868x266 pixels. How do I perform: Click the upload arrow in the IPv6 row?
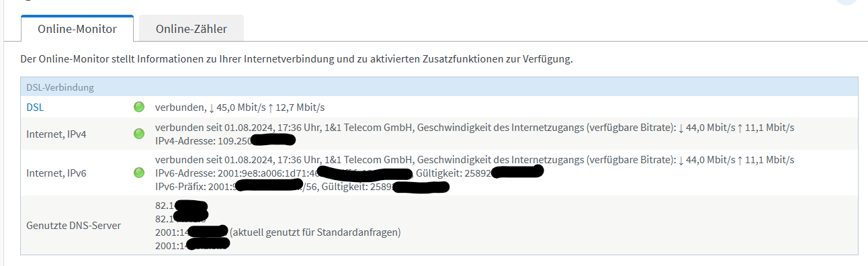(x=740, y=160)
